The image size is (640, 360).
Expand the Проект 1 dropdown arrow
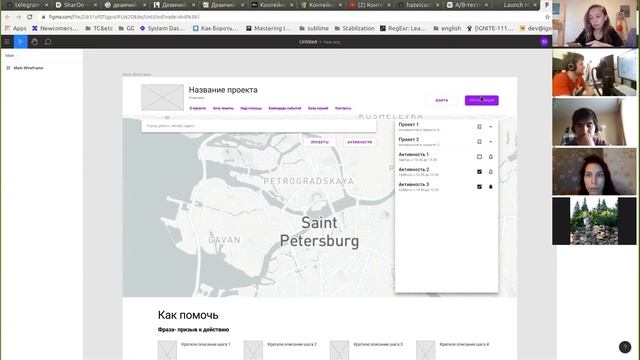click(x=491, y=127)
